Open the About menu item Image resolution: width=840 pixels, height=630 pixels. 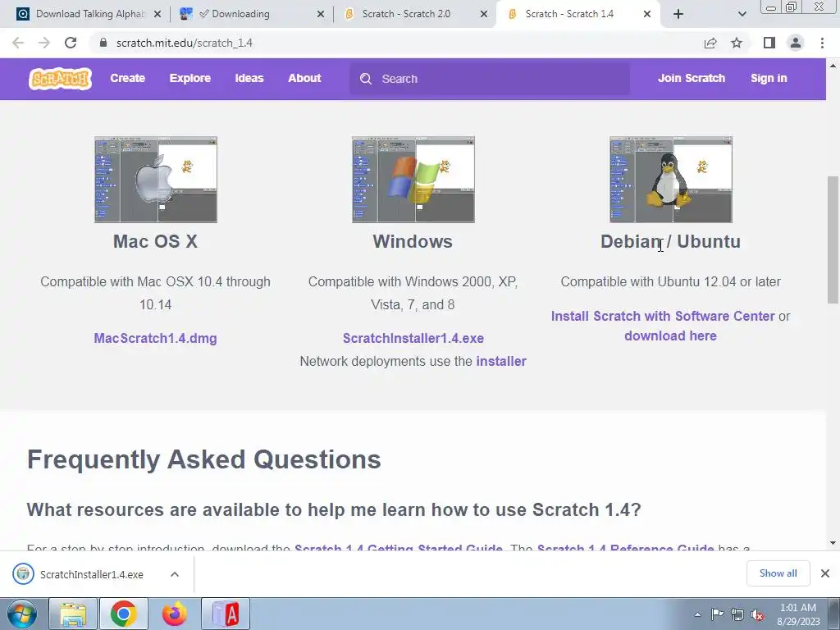click(304, 78)
